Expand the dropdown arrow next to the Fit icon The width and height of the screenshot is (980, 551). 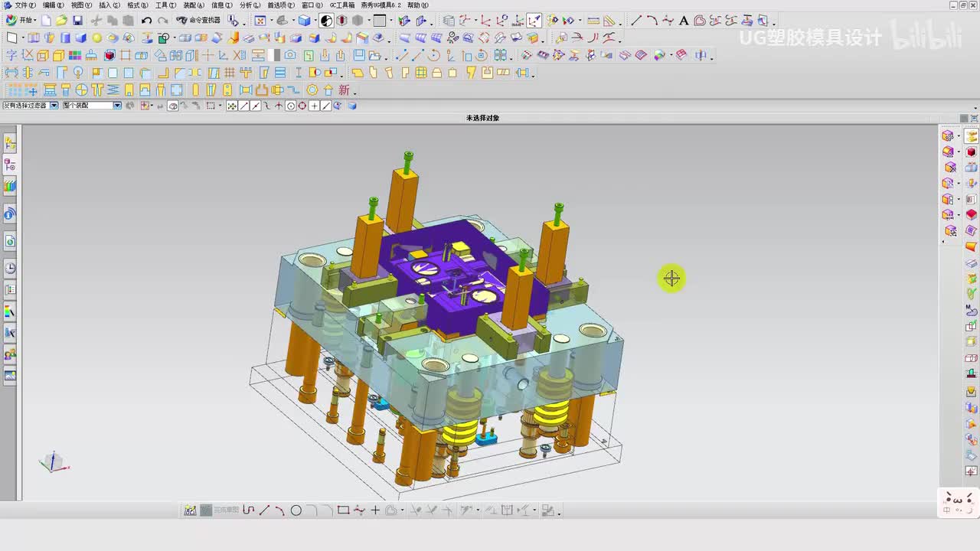[x=270, y=21]
